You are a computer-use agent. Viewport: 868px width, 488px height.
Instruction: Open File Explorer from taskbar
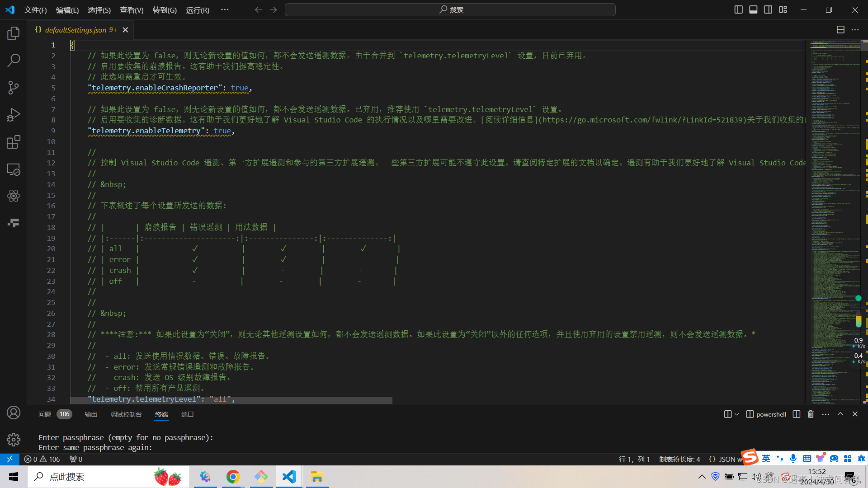317,477
